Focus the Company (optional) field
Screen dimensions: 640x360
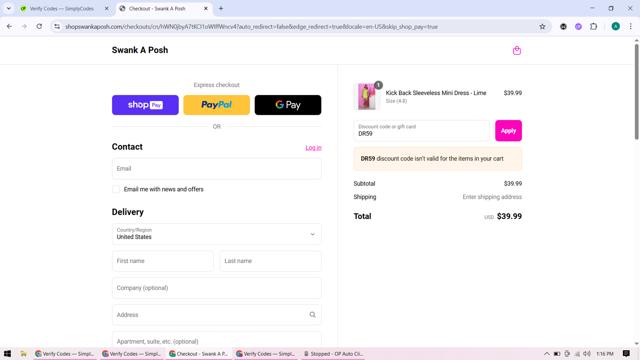click(x=216, y=288)
